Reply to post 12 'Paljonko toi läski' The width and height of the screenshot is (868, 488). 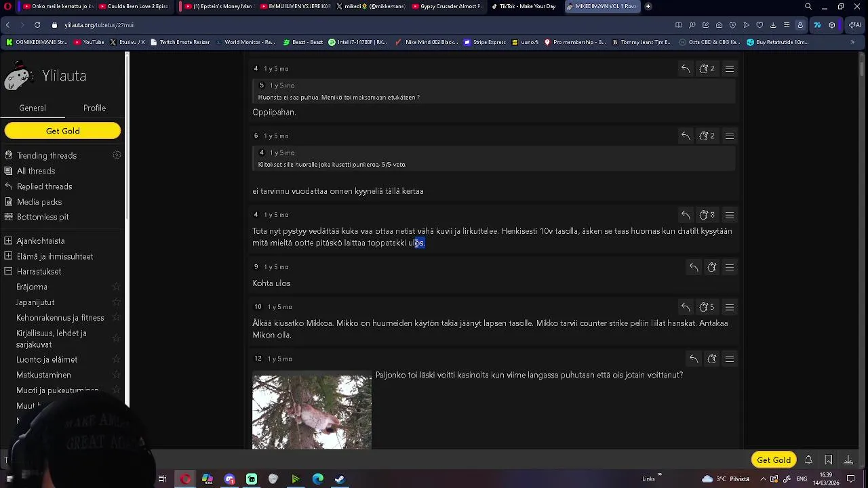(694, 359)
